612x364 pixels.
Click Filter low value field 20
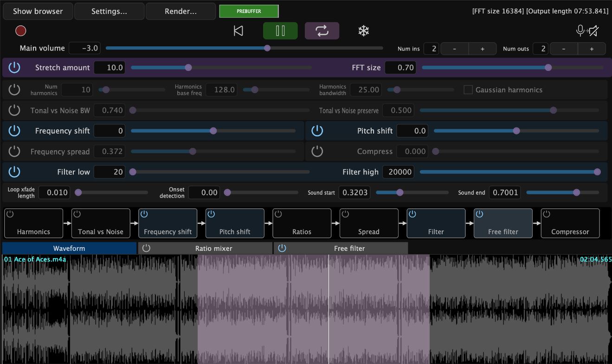[110, 172]
